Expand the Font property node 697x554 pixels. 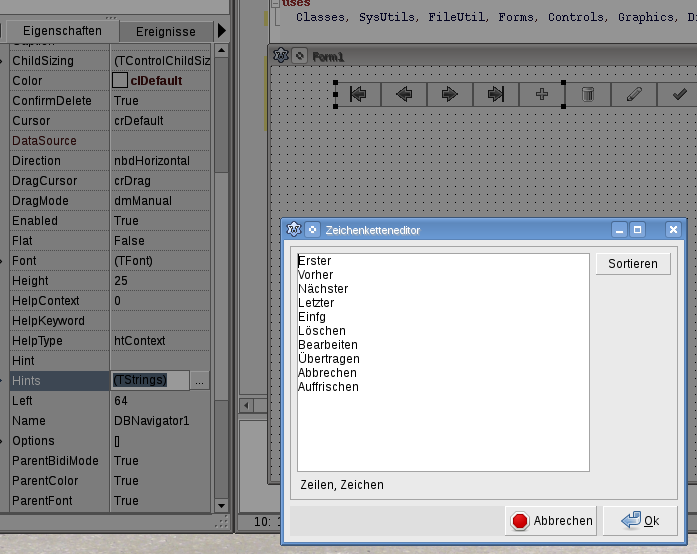(5, 261)
